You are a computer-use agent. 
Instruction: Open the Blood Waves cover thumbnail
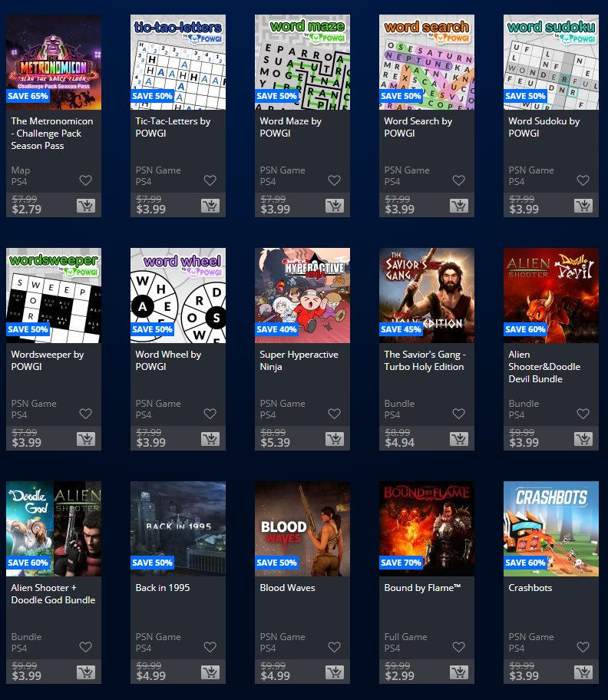pyautogui.click(x=302, y=529)
